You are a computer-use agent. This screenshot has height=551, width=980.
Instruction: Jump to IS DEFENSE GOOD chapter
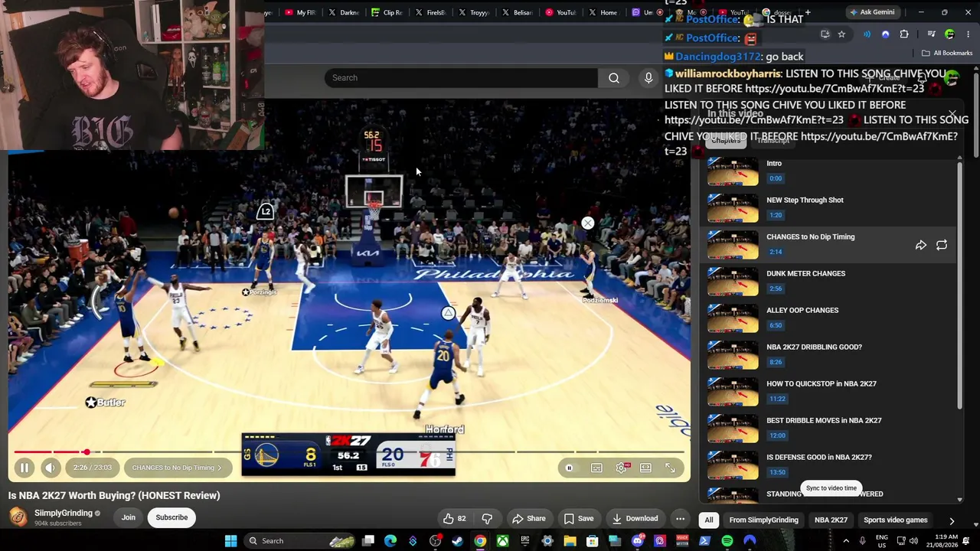[830, 465]
